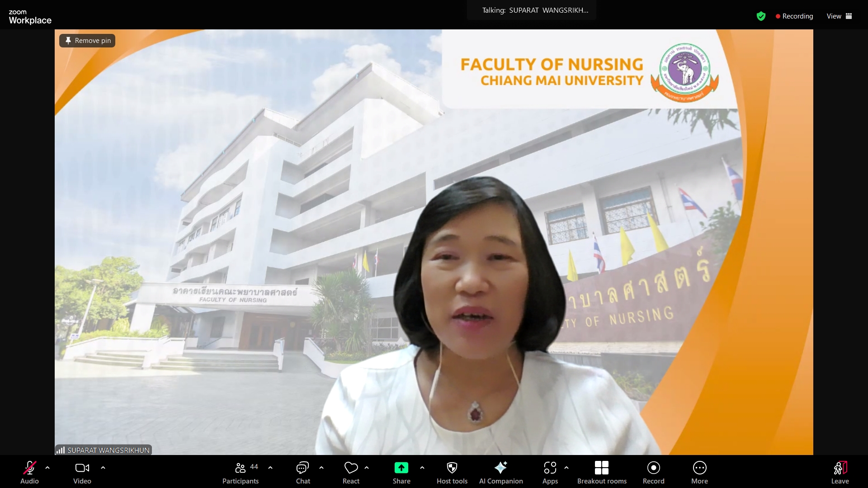Open the React heart menu

point(351,472)
